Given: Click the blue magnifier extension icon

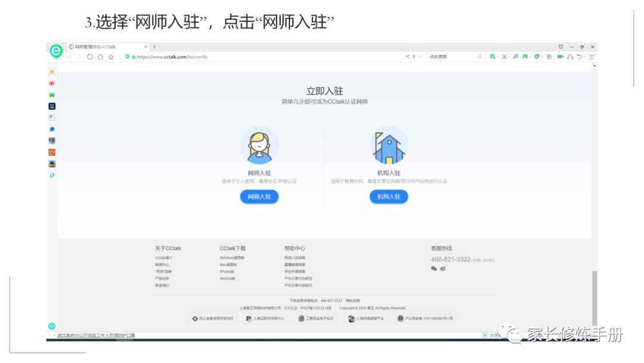Looking at the screenshot, I should pos(515,57).
